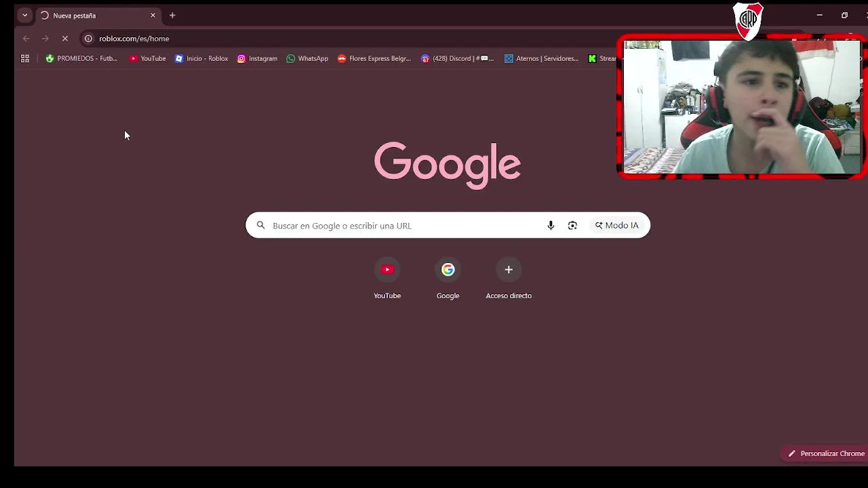Click the webcam overlay thumbnail
Screen dimensions: 868x488
coord(742,107)
